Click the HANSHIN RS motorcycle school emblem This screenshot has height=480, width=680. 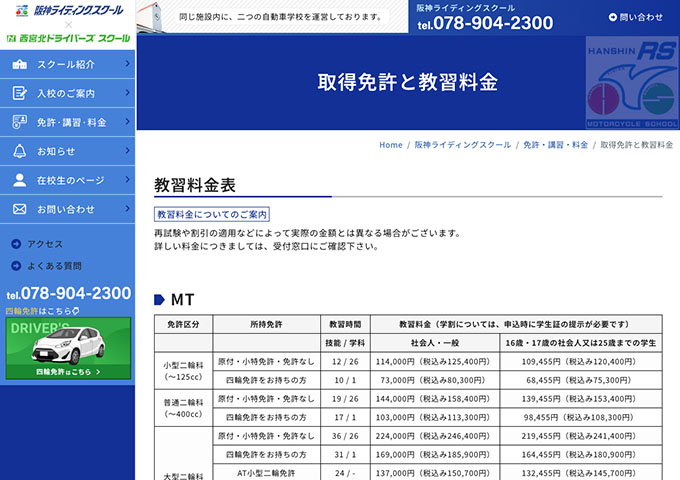632,82
